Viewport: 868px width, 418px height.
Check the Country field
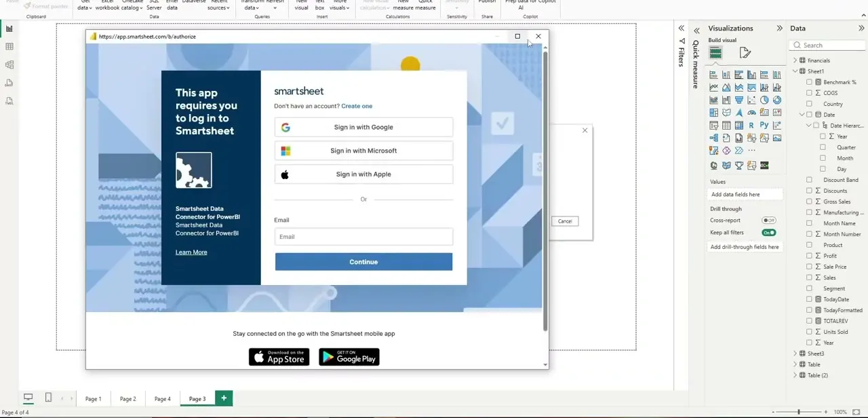click(x=809, y=104)
